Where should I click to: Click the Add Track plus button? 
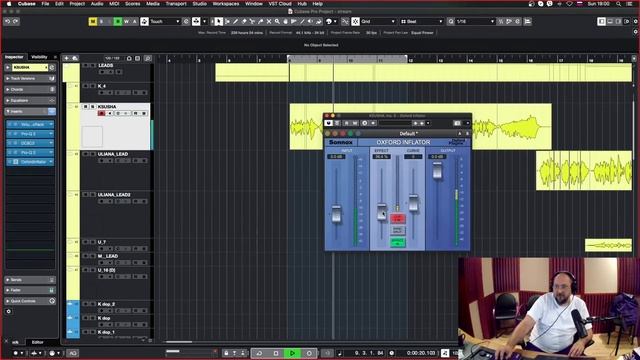point(67,58)
